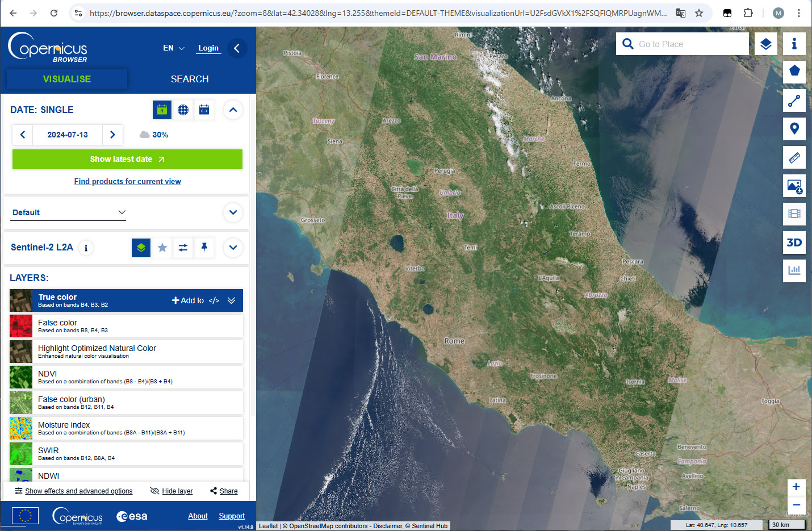812x531 pixels.
Task: Select the SWIR layer
Action: point(126,454)
